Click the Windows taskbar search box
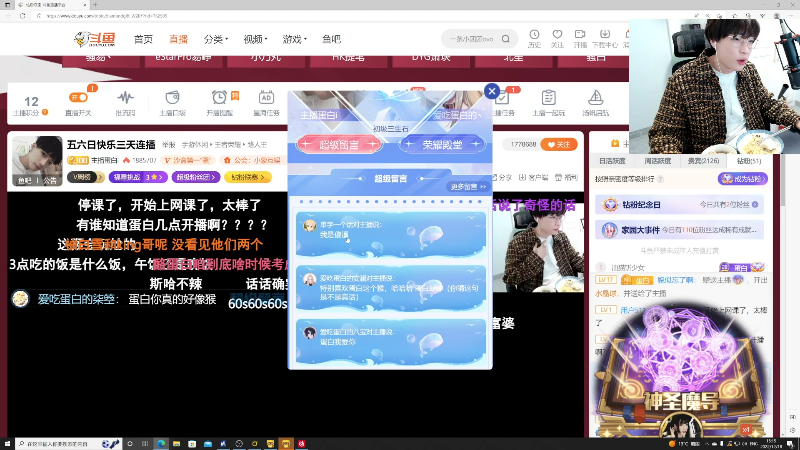Image resolution: width=800 pixels, height=450 pixels. (68, 444)
